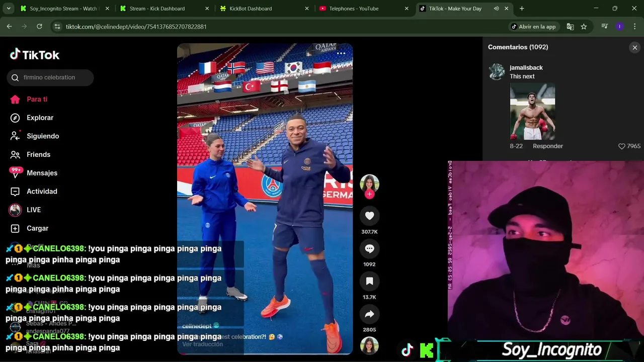The width and height of the screenshot is (644, 362).
Task: Click the 307.7K likes count
Action: (x=369, y=232)
